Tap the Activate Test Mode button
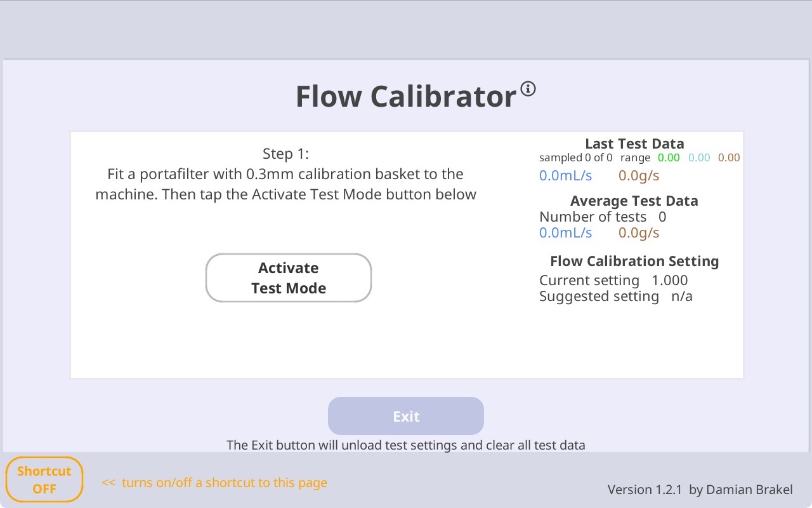Image resolution: width=812 pixels, height=508 pixels. 289,278
